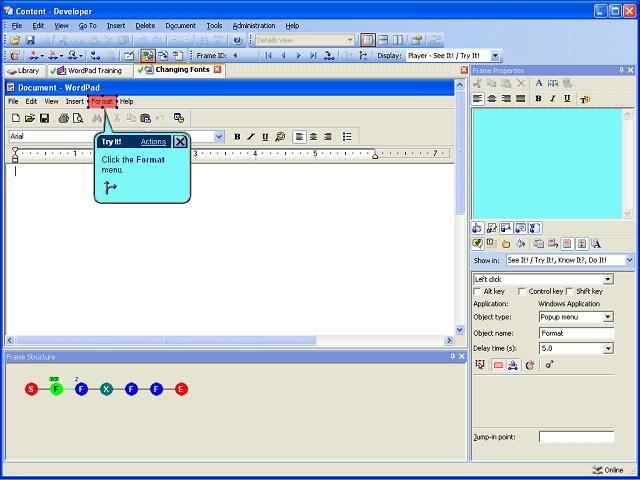Open the Go To menu
Viewport: 640px width, 480px height.
click(x=87, y=25)
